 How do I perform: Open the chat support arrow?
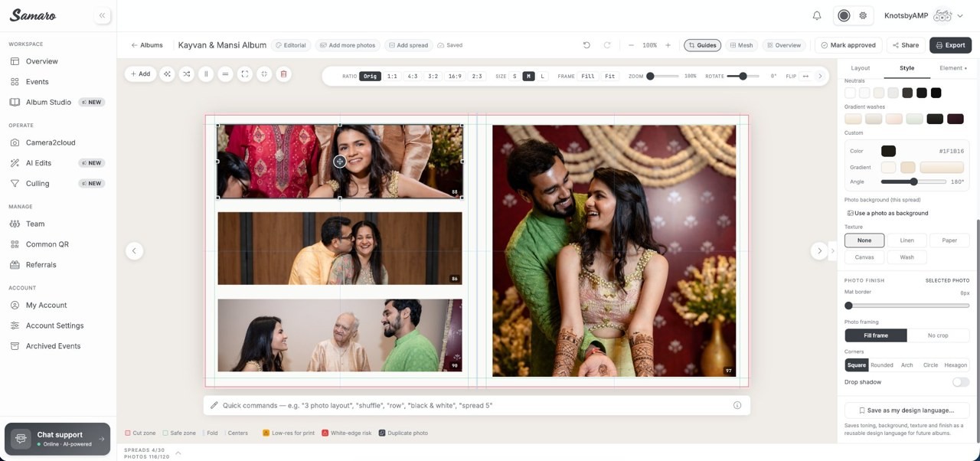click(101, 440)
